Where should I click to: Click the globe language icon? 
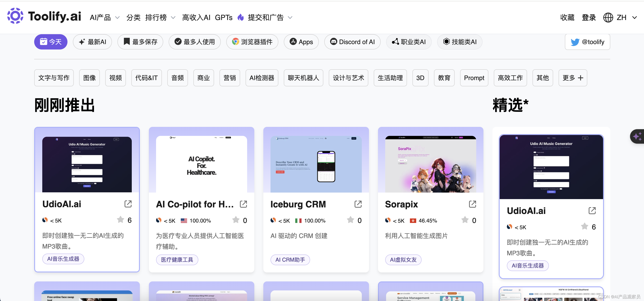click(x=608, y=17)
